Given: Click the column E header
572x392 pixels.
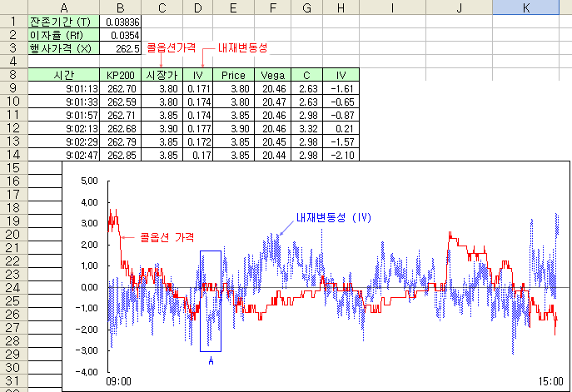Looking at the screenshot, I should (x=233, y=7).
